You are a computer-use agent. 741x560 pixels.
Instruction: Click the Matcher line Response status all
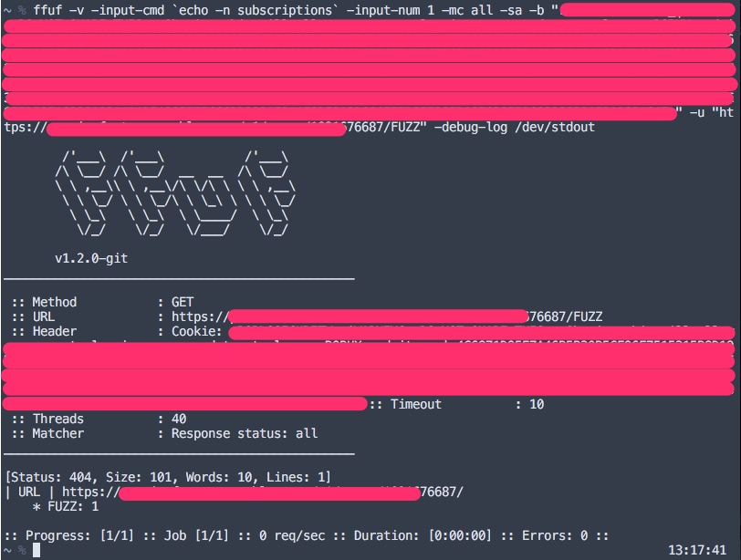(245, 433)
